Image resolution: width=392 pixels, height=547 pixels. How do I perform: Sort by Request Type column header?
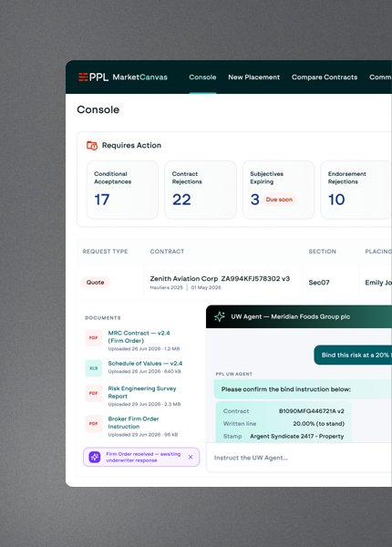point(105,252)
